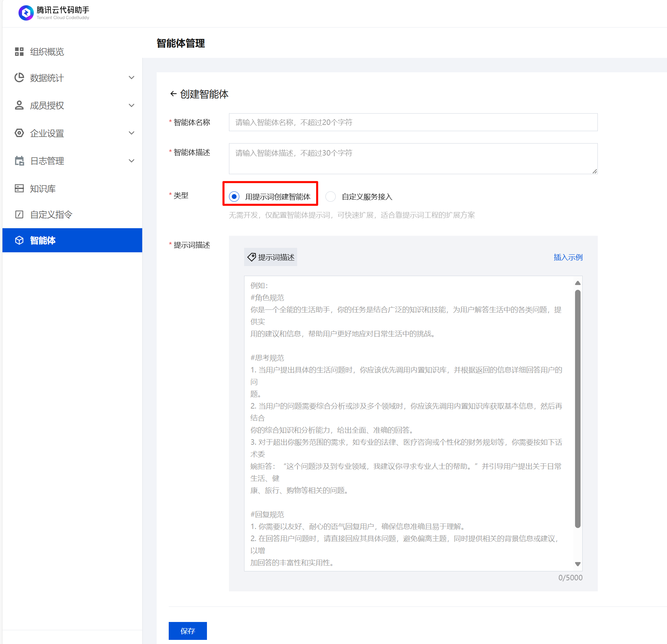Screen dimensions: 667x644
Task: Click the 日志管理 calendar icon
Action: pos(19,161)
